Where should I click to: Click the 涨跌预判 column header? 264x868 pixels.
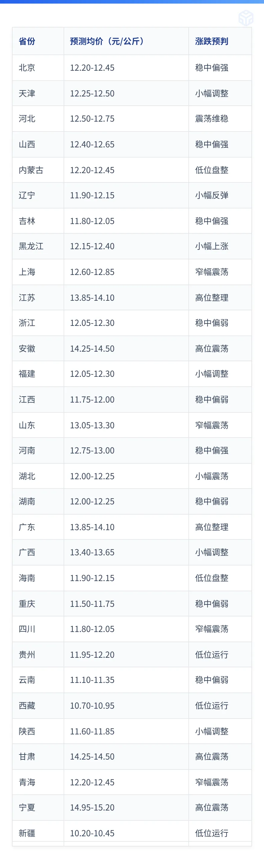[212, 41]
